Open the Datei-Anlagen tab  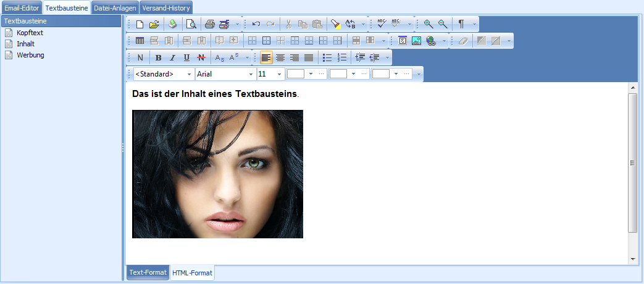click(115, 8)
